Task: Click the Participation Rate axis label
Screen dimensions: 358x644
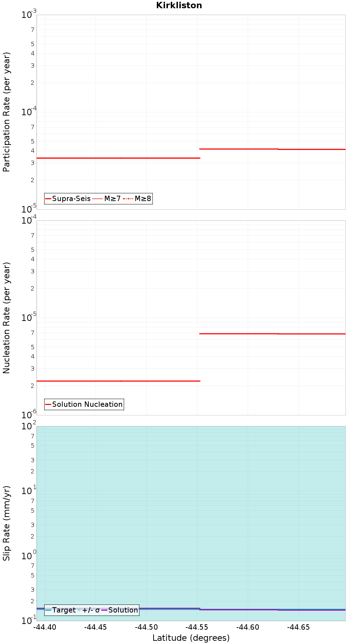Action: click(6, 112)
